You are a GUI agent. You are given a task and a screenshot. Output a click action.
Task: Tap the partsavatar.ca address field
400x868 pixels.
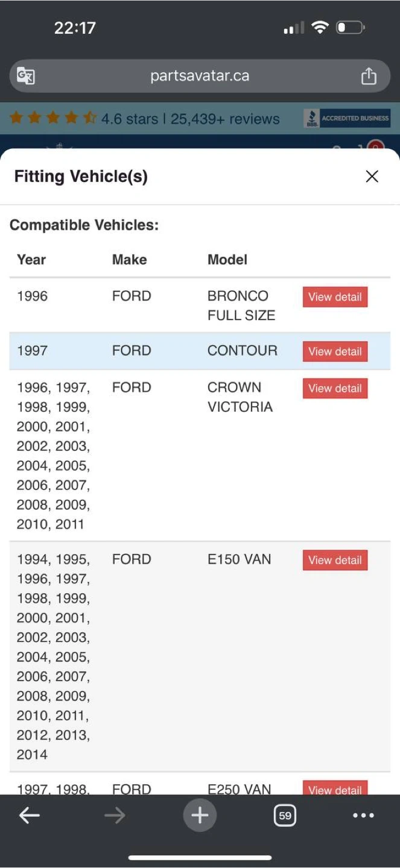tap(200, 76)
